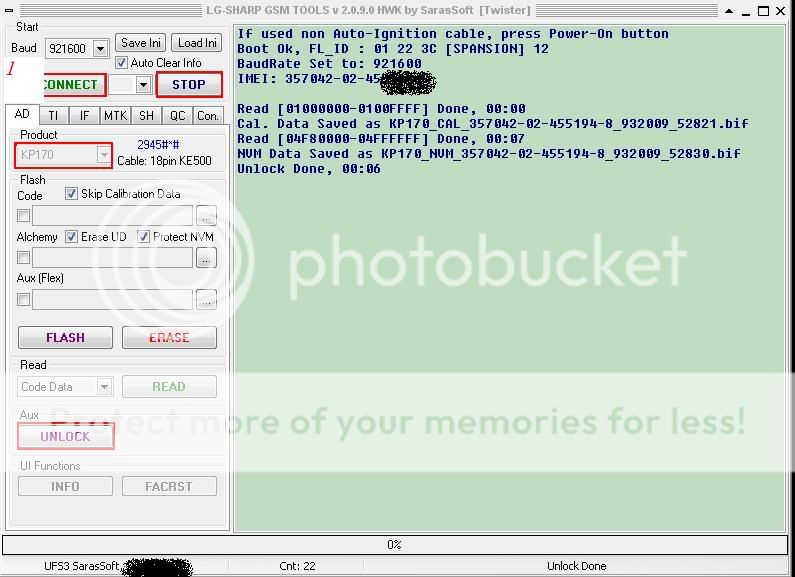Image resolution: width=795 pixels, height=577 pixels.
Task: Click the READ button
Action: tap(169, 387)
